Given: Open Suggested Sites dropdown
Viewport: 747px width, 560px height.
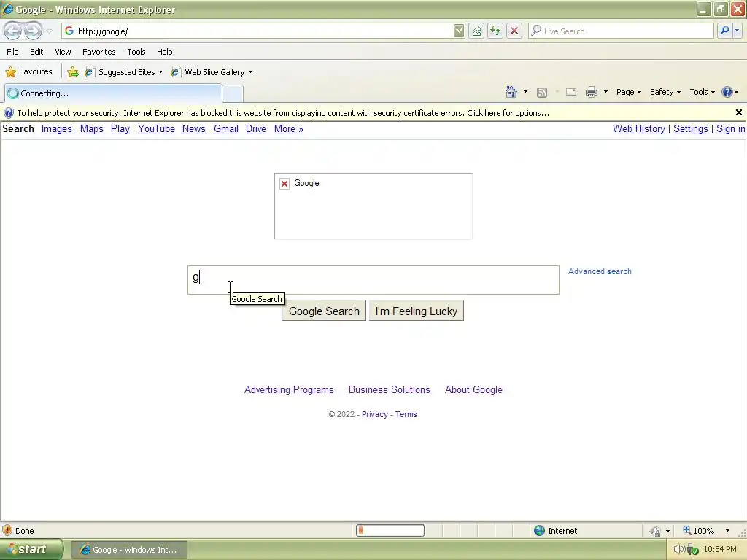Looking at the screenshot, I should click(124, 72).
